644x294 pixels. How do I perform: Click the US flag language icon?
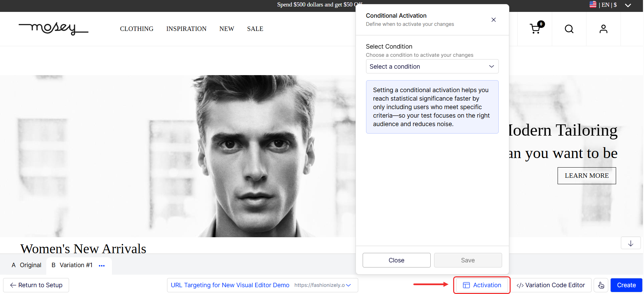[593, 5]
